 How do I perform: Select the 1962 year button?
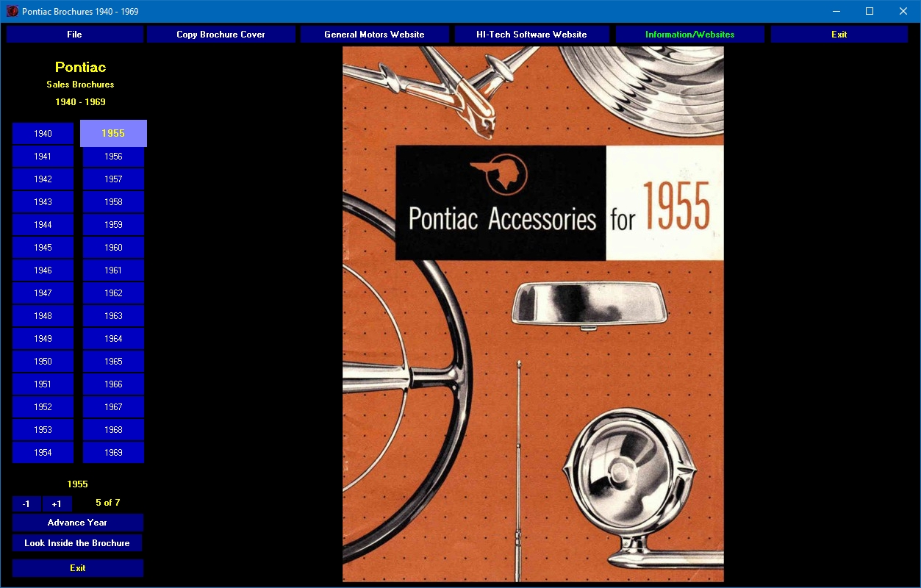(x=113, y=293)
